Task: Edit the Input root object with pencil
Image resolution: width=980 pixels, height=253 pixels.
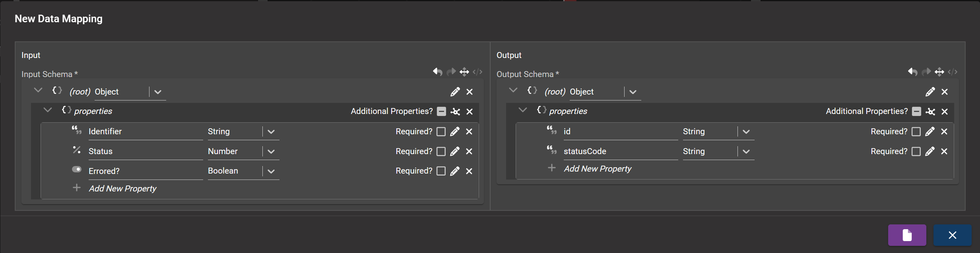Action: (455, 92)
